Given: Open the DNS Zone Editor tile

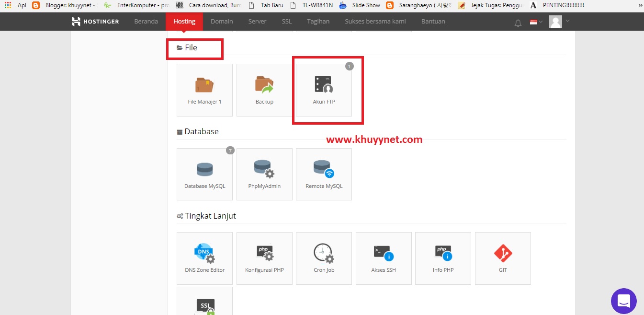Looking at the screenshot, I should click(204, 258).
